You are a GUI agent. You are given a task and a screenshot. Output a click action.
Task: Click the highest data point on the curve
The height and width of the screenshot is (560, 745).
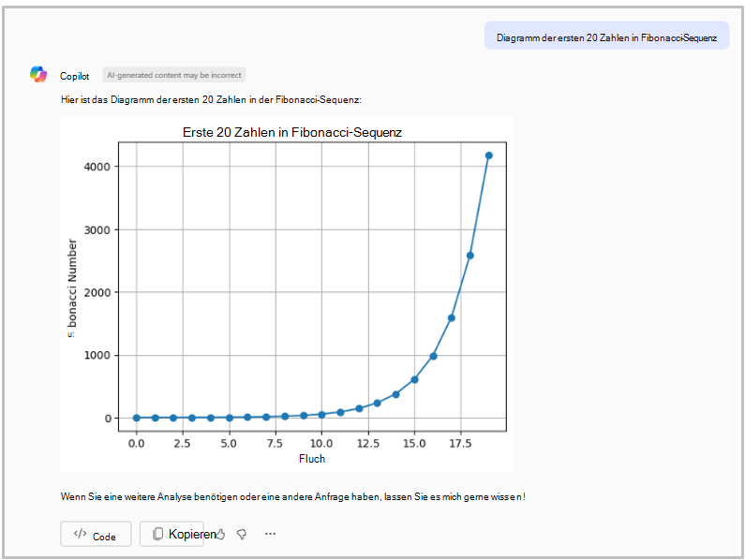coord(488,155)
